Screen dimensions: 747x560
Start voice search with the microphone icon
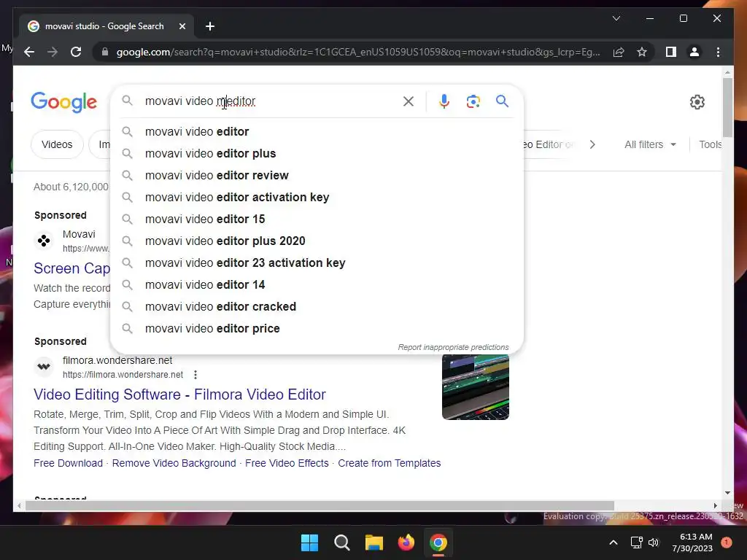[x=444, y=101]
